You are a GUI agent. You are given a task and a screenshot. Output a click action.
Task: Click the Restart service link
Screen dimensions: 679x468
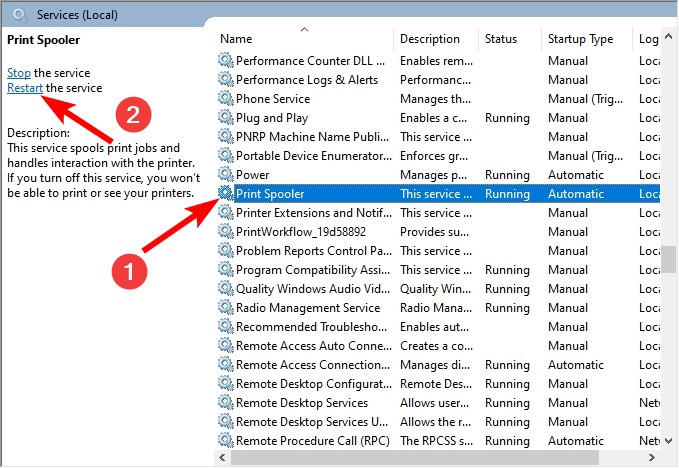25,88
